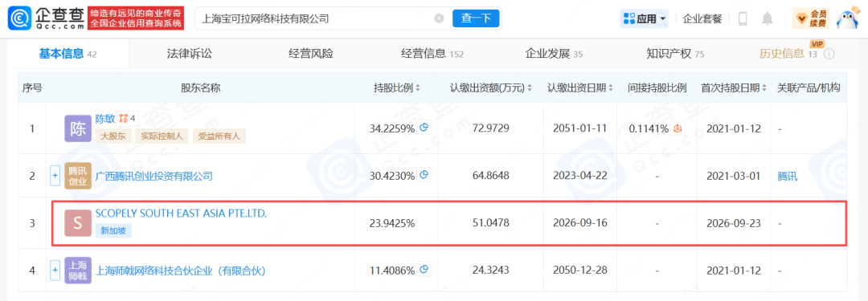Switch to 经营风险 tab
The image size is (868, 301).
coord(311,54)
